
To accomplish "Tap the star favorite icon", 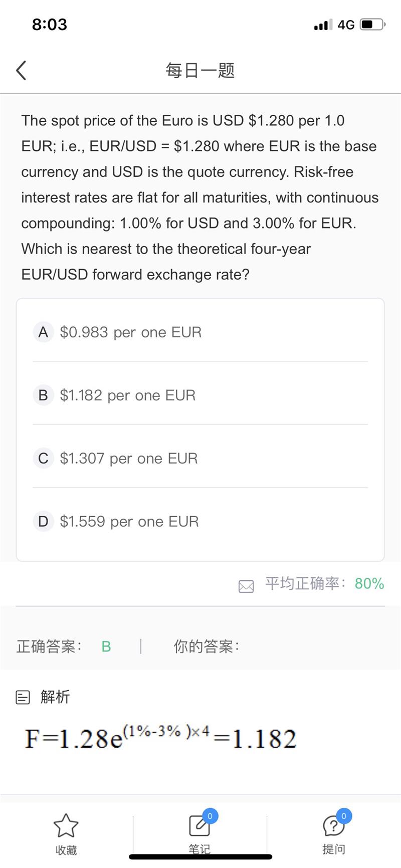I will coord(66,825).
